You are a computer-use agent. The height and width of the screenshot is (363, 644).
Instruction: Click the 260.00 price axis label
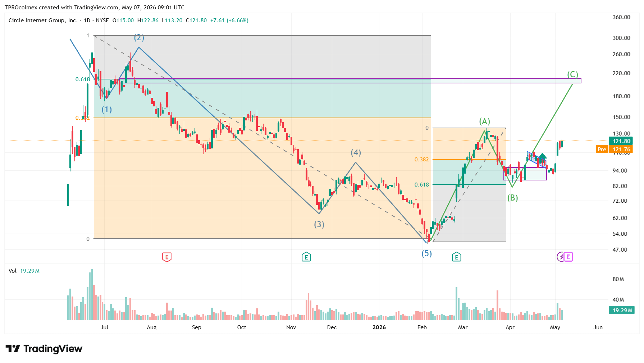621,54
